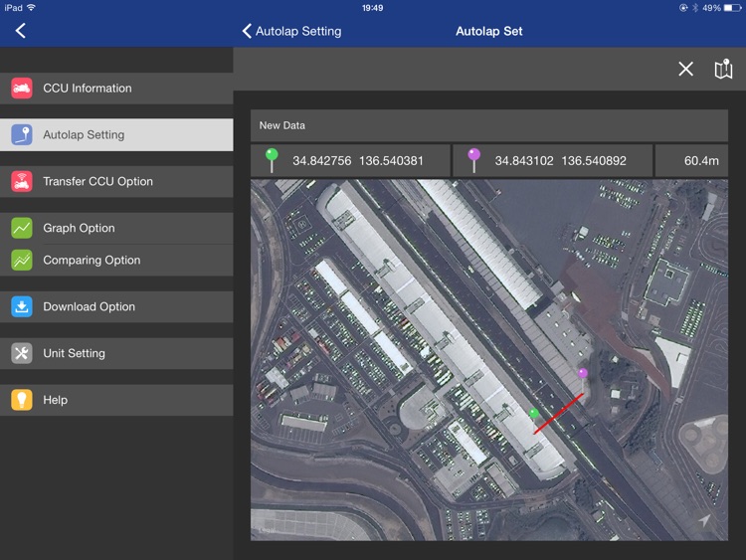
Task: Click the green pin icon beside coordinates
Action: click(272, 160)
